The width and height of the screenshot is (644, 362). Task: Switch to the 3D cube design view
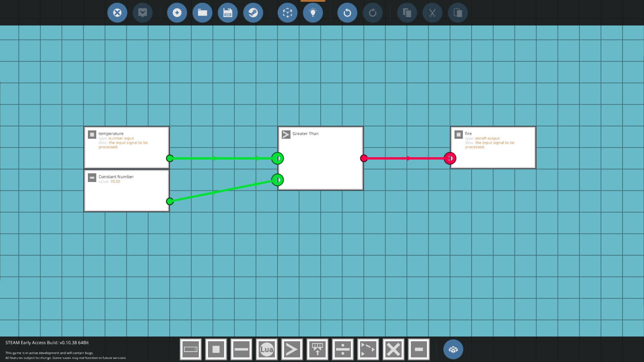pos(287,13)
